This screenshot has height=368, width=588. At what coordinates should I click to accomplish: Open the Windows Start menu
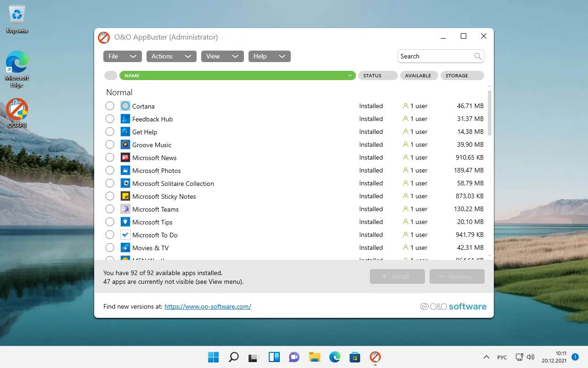point(213,357)
